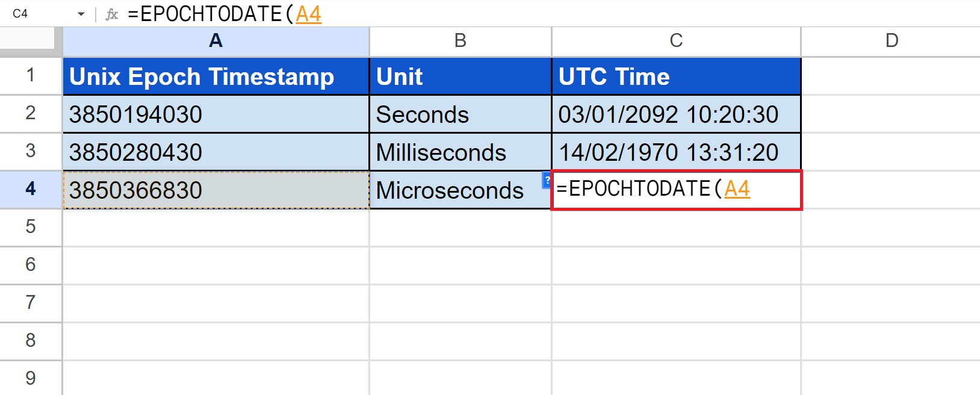
Task: Open the Name box dropdown arrow
Action: [x=81, y=14]
